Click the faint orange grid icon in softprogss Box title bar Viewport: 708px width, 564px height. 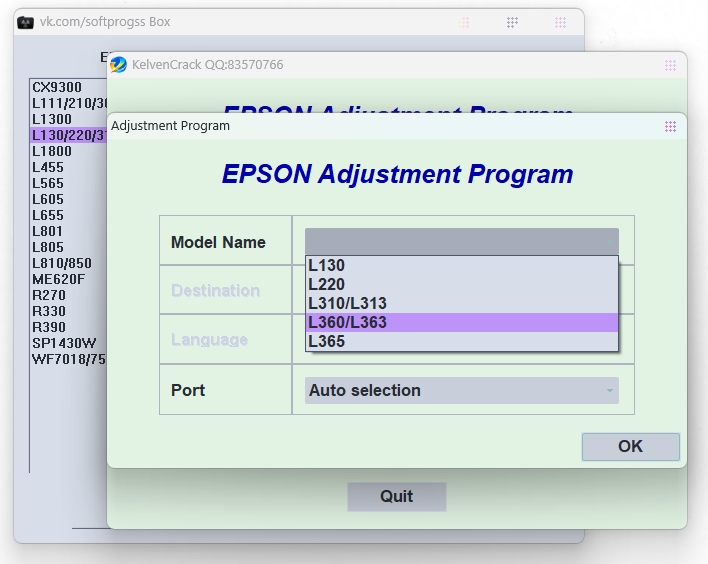(464, 22)
